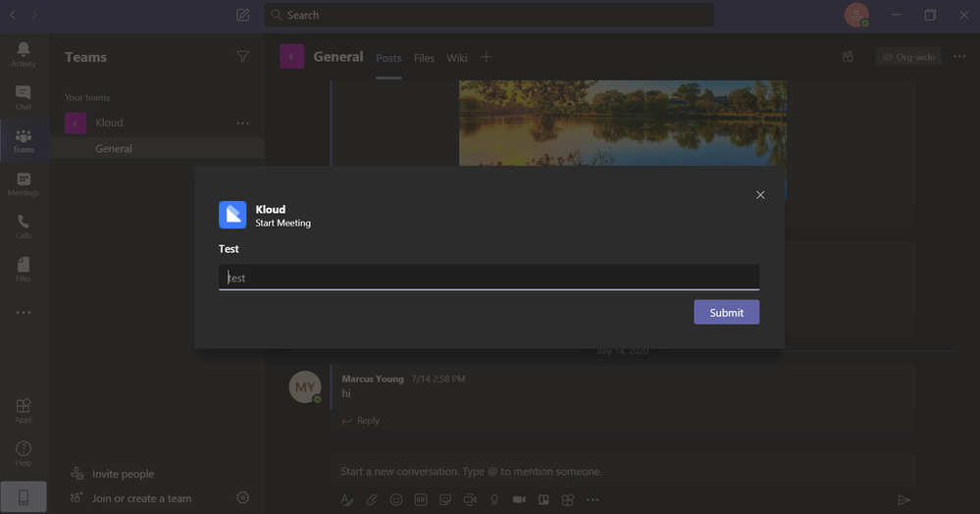Viewport: 980px width, 514px height.
Task: Click the mobile app download icon
Action: [x=24, y=497]
